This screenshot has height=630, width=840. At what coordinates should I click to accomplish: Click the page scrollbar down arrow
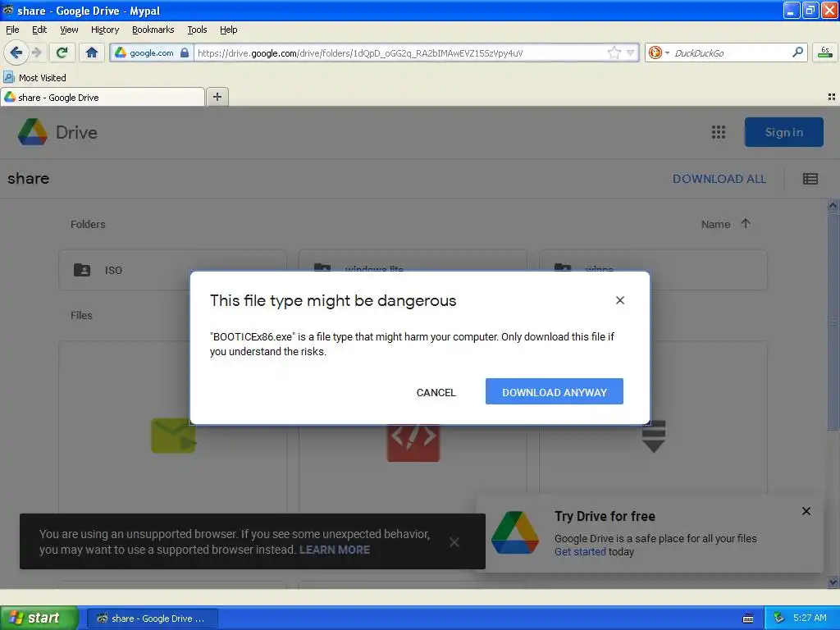coord(833,582)
